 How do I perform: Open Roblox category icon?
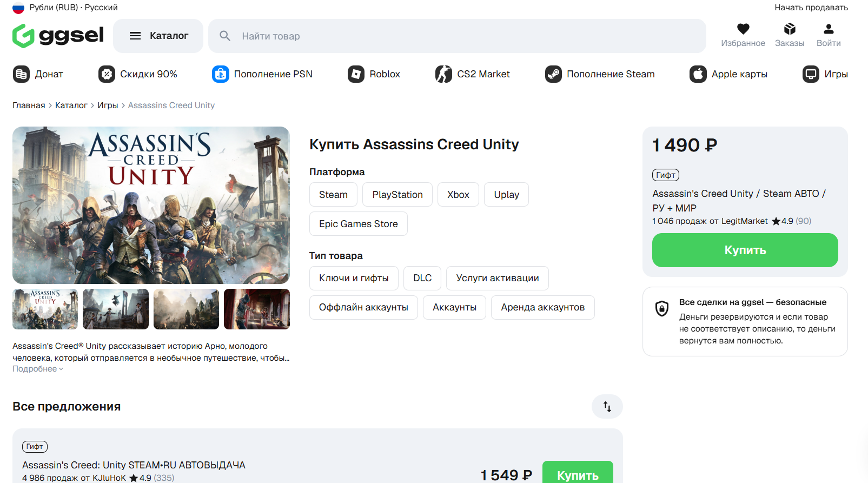356,74
